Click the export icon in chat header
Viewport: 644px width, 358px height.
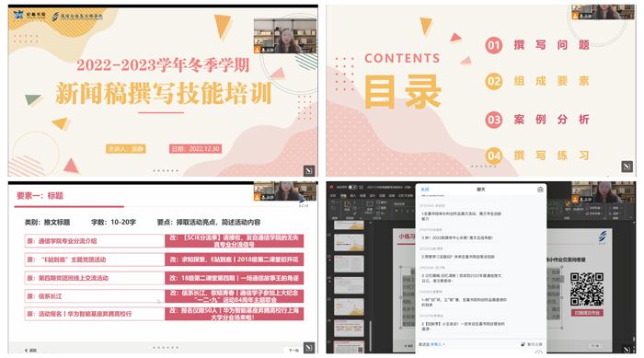pos(540,190)
